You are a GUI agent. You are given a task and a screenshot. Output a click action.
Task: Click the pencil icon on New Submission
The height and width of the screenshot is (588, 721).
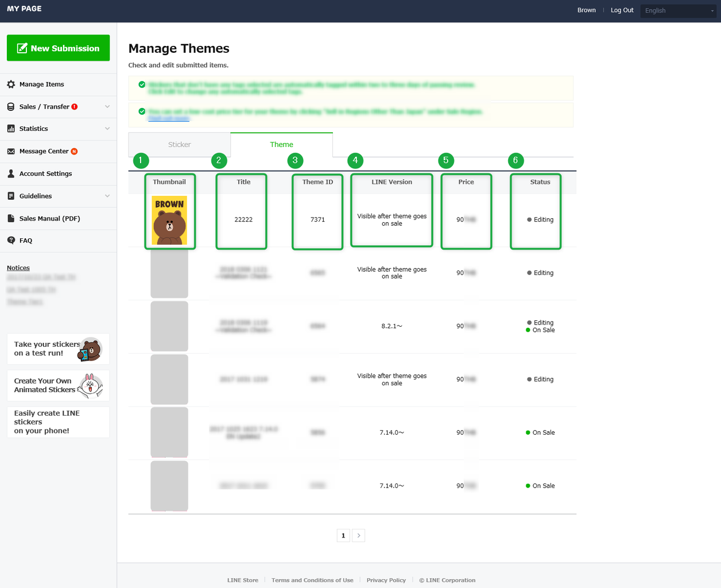[x=22, y=48]
